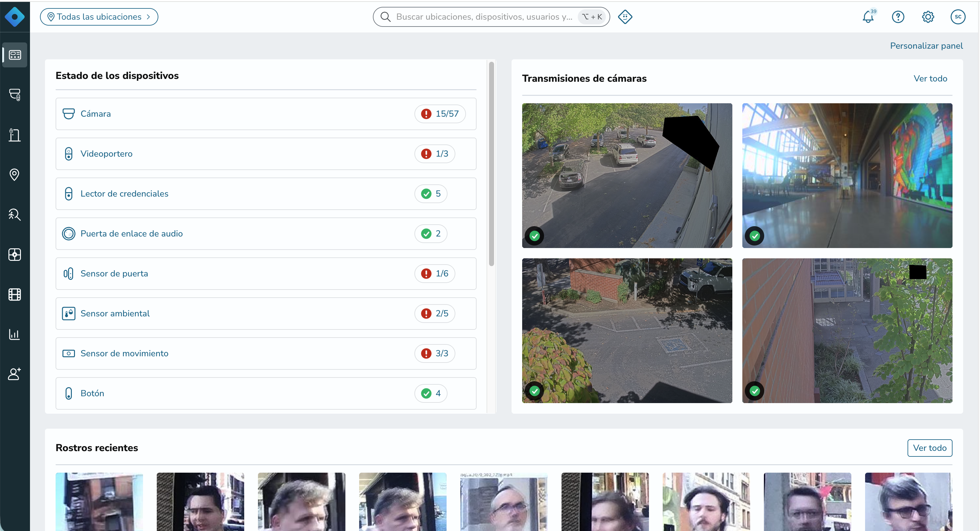Click Ver todo in Rostros recientes
This screenshot has height=531, width=980.
point(930,448)
